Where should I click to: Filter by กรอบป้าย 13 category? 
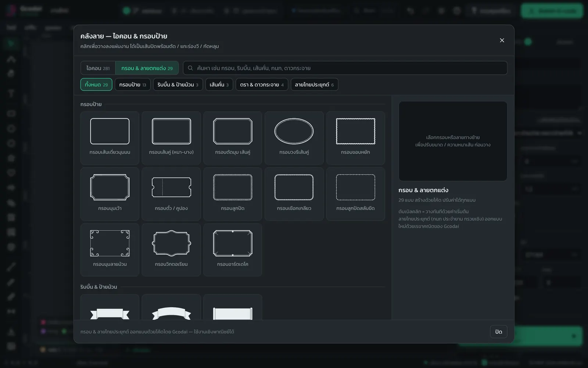[x=133, y=85]
